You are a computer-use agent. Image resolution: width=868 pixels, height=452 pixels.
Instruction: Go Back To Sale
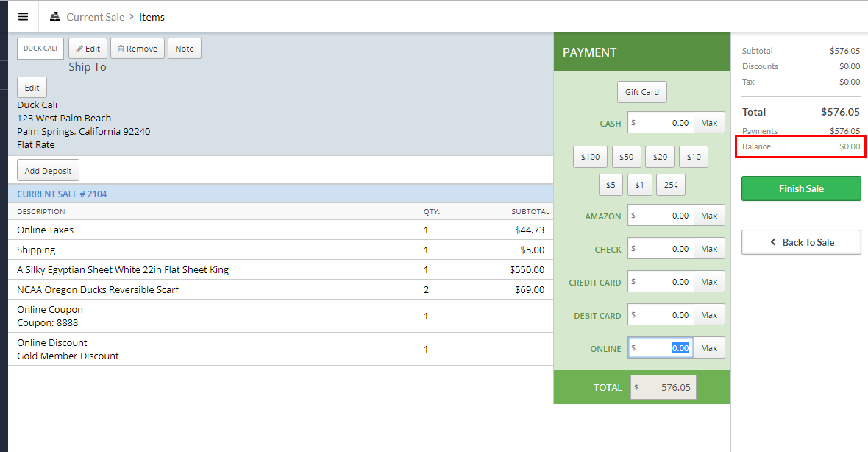click(x=801, y=242)
